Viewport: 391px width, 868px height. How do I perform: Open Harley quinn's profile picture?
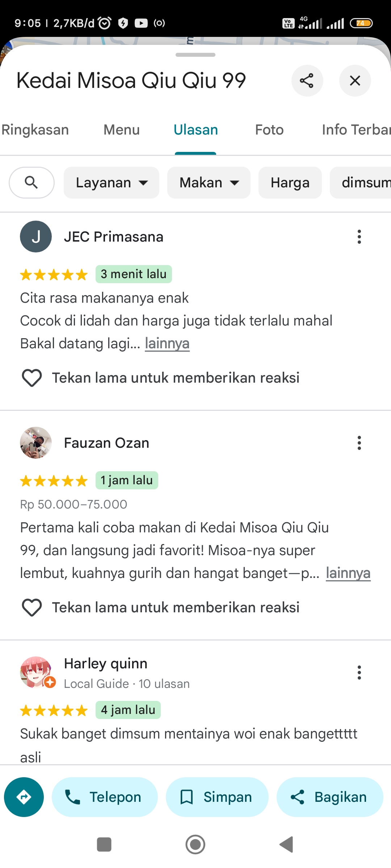pyautogui.click(x=36, y=672)
